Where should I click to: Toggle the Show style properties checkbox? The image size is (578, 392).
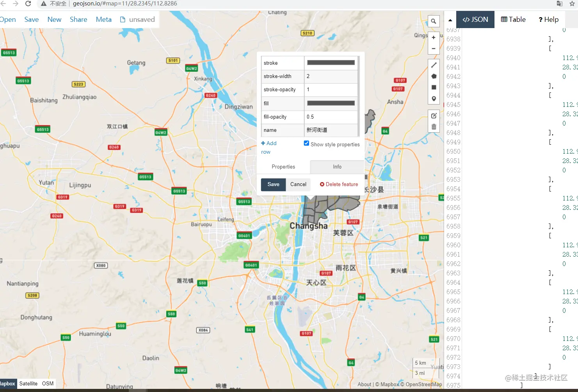click(306, 143)
